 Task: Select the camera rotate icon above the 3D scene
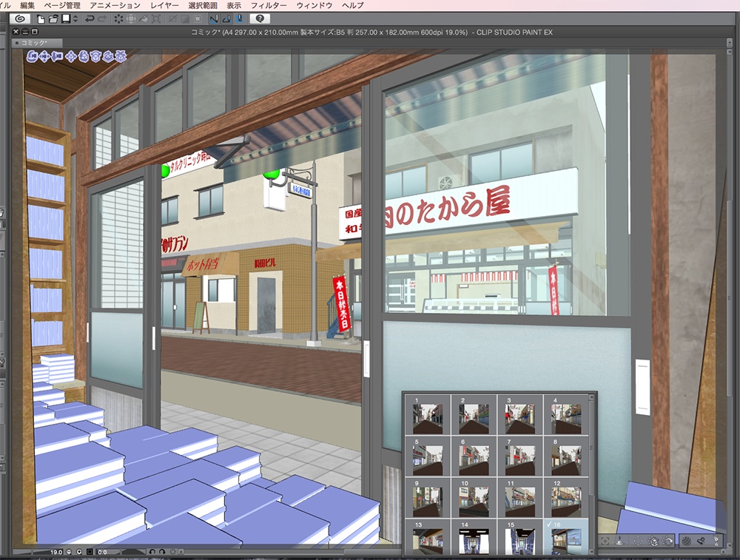point(32,55)
